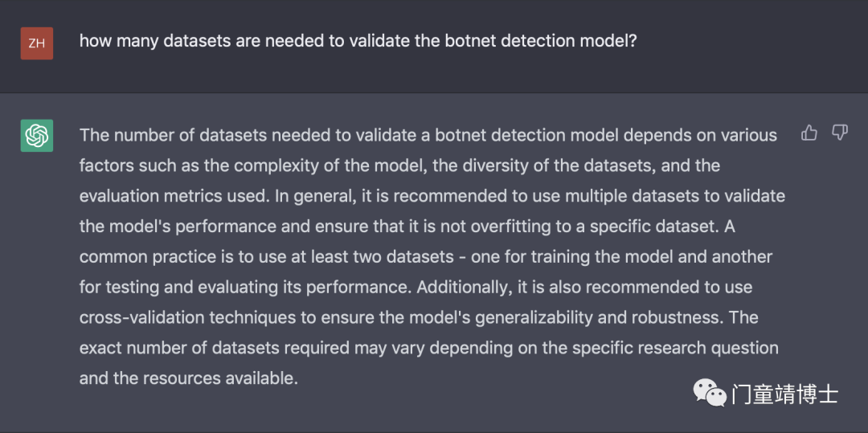Viewport: 868px width, 433px height.
Task: Click the user question about botnet datasets
Action: pyautogui.click(x=358, y=42)
